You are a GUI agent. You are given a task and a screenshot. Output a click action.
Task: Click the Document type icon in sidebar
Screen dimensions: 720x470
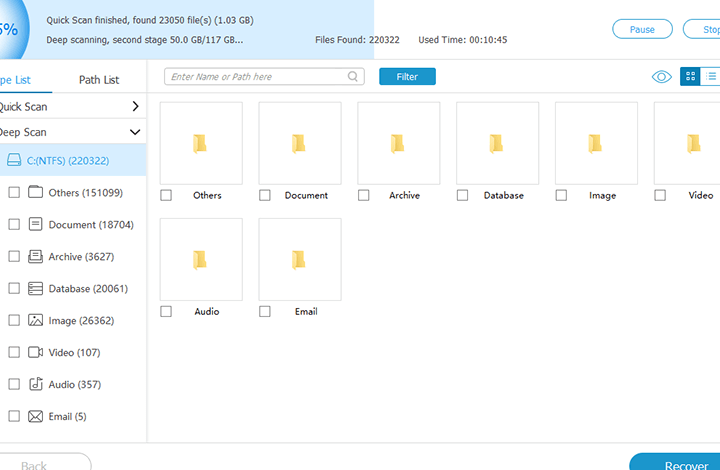coord(35,224)
